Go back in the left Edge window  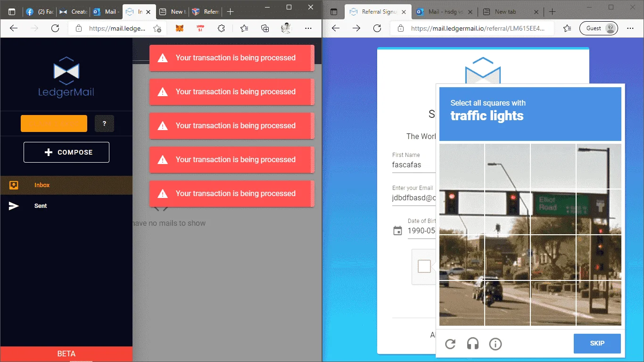click(x=14, y=28)
